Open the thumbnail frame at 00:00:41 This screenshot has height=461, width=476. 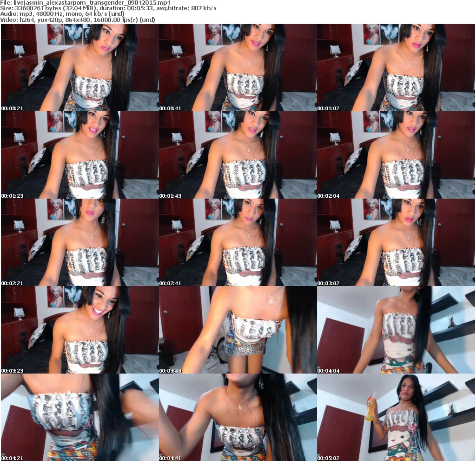pyautogui.click(x=238, y=67)
